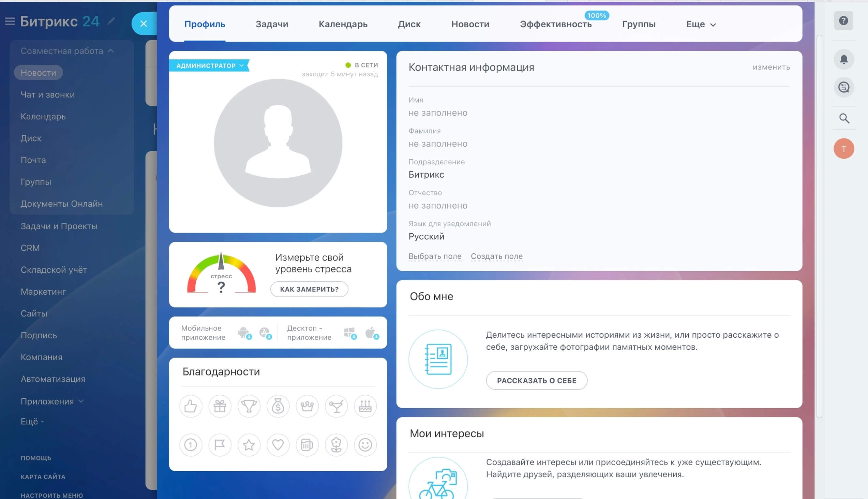Click изменить link in contact information
Screen dimensions: 868x499
pos(771,67)
